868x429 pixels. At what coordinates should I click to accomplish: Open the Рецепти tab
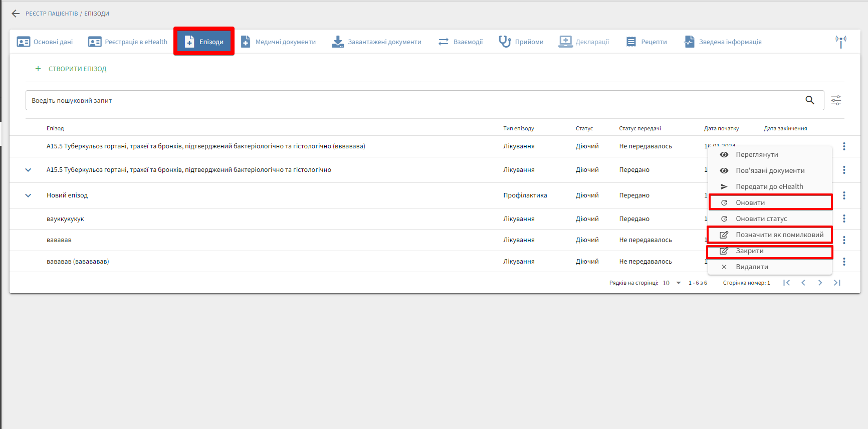(647, 42)
